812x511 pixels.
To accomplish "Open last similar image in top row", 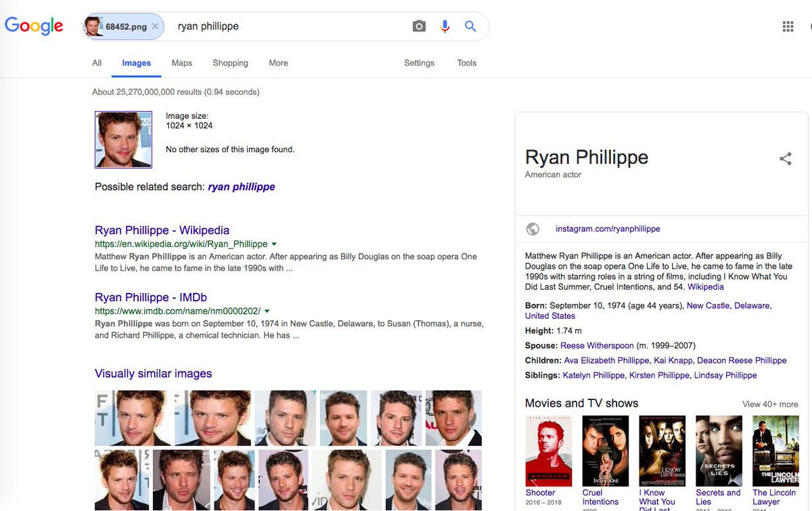I will coord(453,418).
